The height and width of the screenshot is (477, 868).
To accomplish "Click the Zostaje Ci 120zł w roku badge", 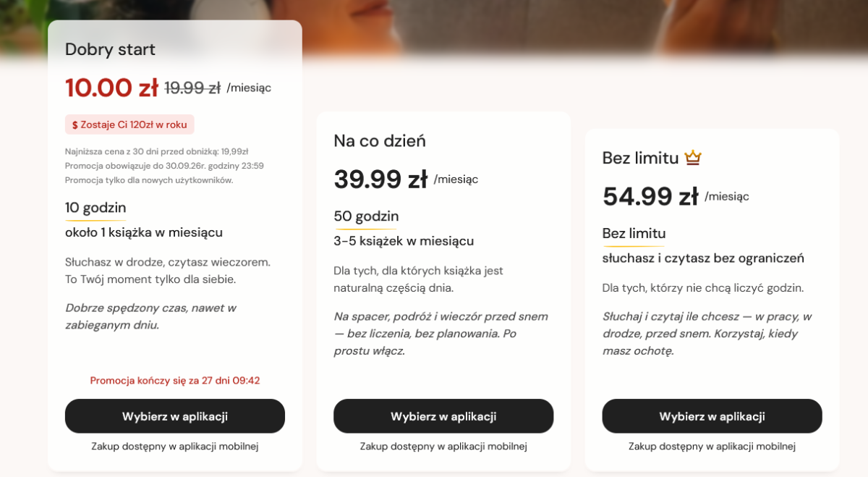I will pos(129,124).
